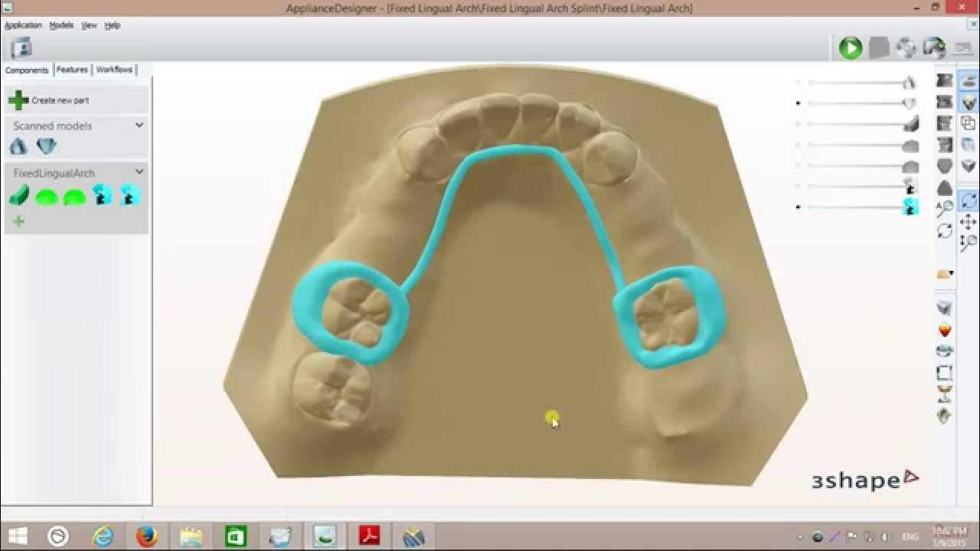This screenshot has width=980, height=551.
Task: Click the circular arrows reset view icon
Action: click(x=945, y=230)
